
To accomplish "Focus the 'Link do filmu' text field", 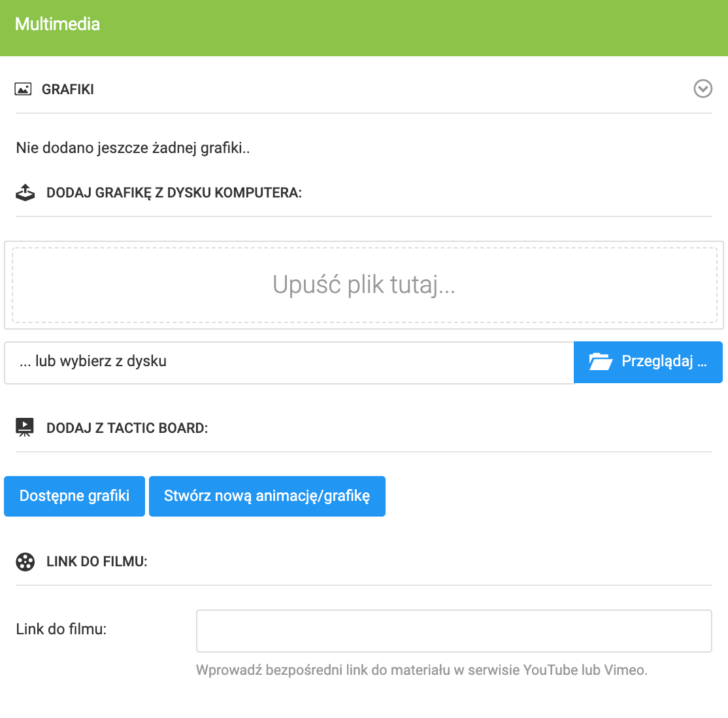I will pyautogui.click(x=454, y=631).
